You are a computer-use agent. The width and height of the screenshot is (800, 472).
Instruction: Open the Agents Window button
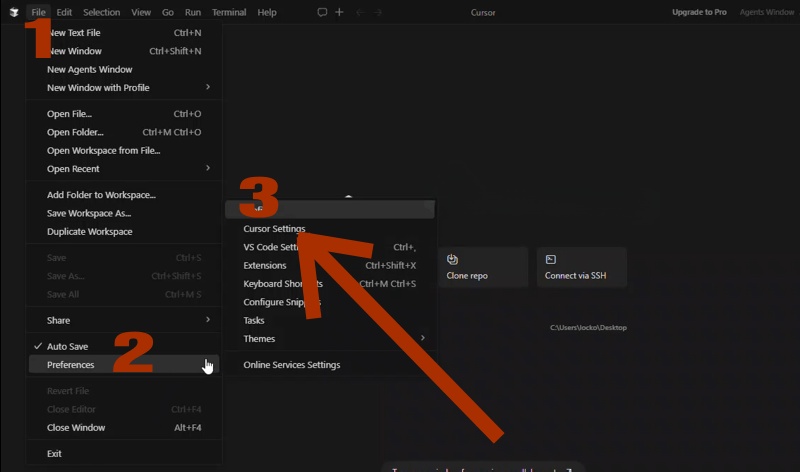tap(766, 12)
